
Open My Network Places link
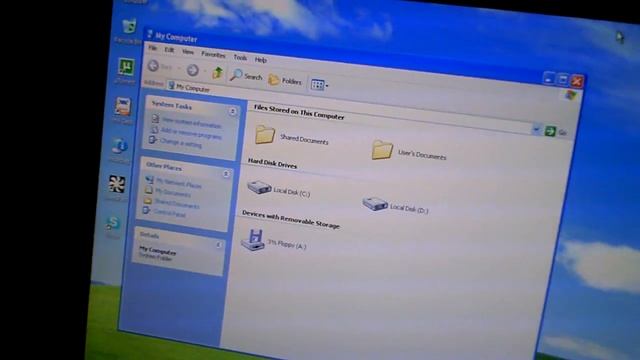pyautogui.click(x=178, y=182)
